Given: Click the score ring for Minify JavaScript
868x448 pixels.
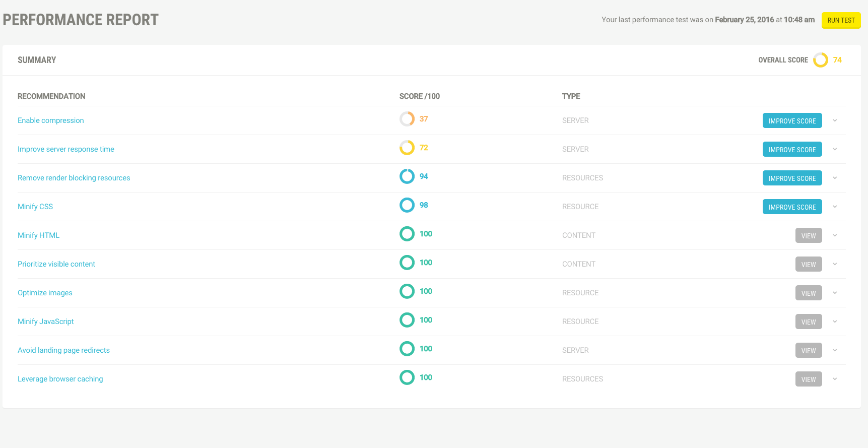Looking at the screenshot, I should [x=407, y=320].
